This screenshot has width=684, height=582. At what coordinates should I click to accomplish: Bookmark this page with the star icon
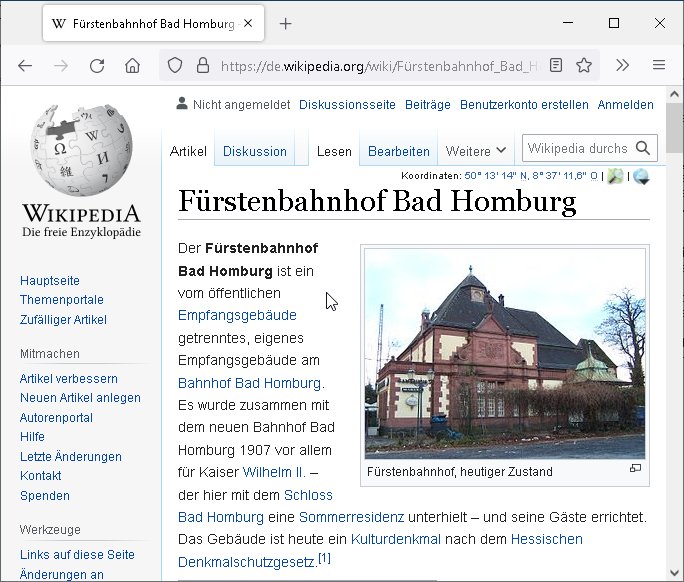pyautogui.click(x=584, y=66)
